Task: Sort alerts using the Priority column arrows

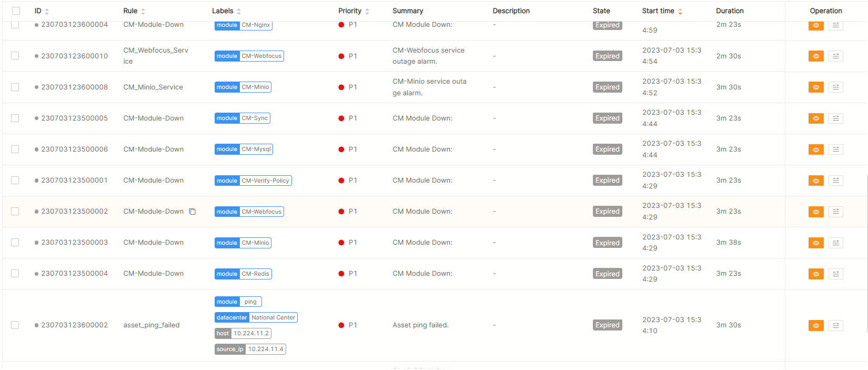Action: [367, 11]
